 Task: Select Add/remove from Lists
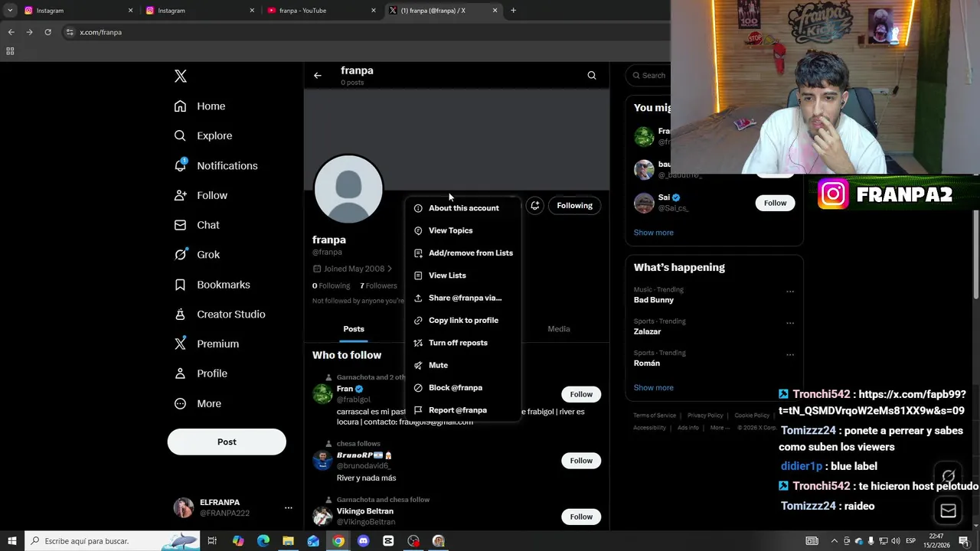(463, 253)
